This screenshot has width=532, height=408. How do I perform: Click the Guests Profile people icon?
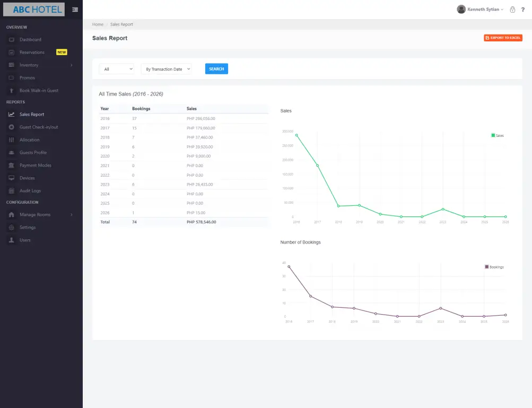12,152
